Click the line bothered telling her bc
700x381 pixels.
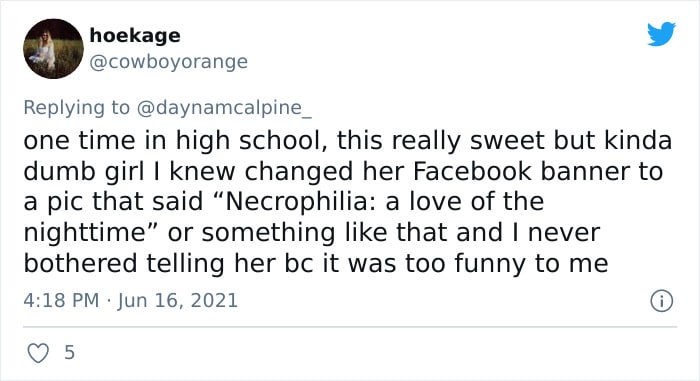pyautogui.click(x=316, y=263)
